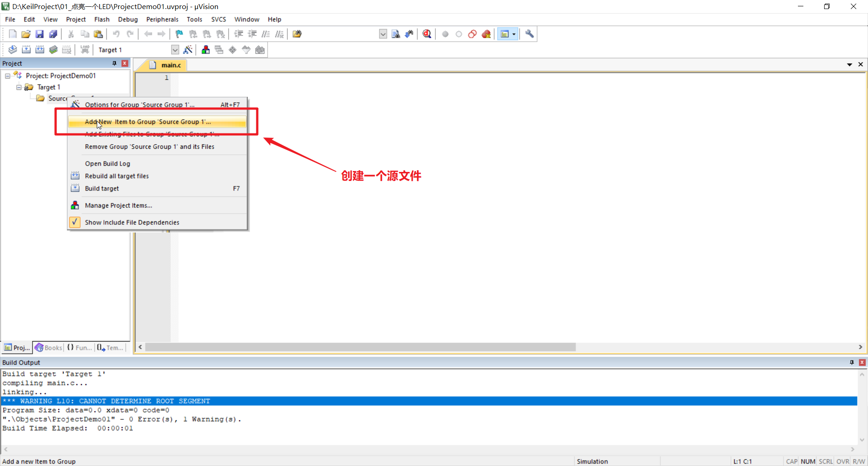Close the Project panel
This screenshot has height=466, width=868.
click(x=125, y=63)
